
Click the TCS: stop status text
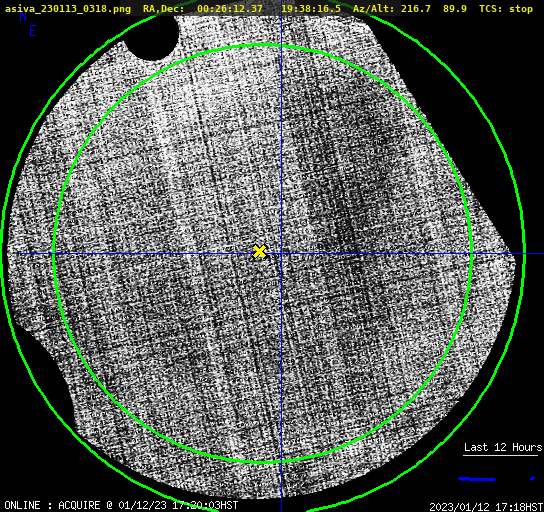[x=506, y=9]
